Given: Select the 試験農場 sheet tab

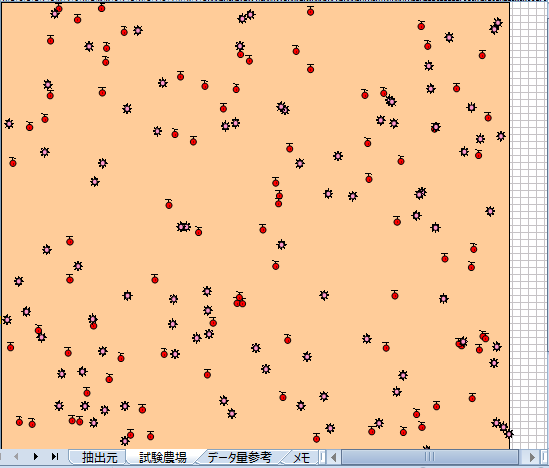Looking at the screenshot, I should pos(163,457).
